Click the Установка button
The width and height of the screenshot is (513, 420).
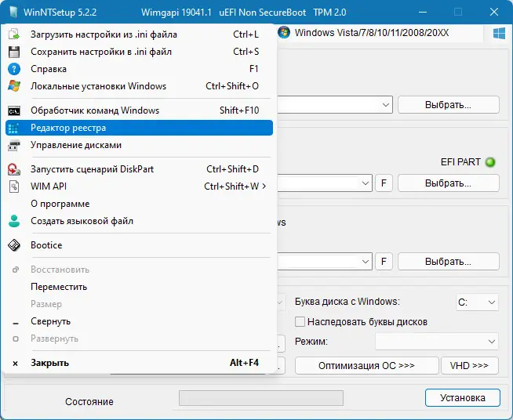[463, 398]
